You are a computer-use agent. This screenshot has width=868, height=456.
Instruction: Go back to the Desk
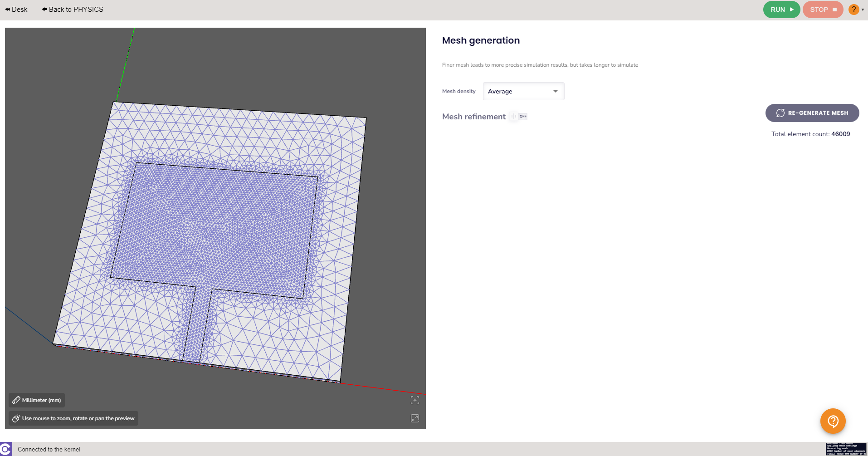pyautogui.click(x=16, y=10)
